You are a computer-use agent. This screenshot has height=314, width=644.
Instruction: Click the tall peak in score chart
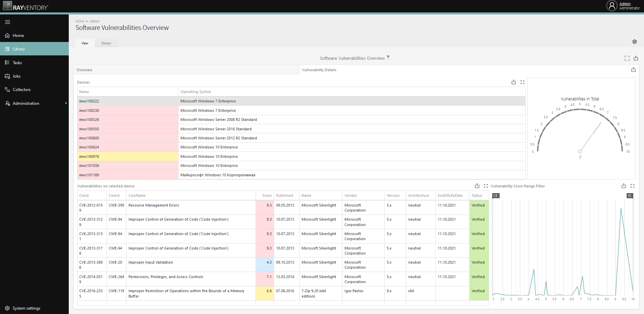pyautogui.click(x=621, y=209)
